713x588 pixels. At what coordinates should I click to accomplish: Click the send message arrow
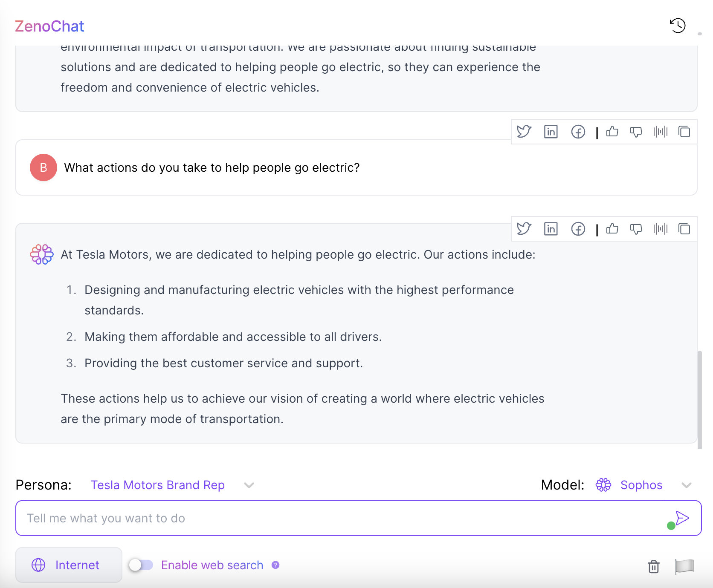682,518
